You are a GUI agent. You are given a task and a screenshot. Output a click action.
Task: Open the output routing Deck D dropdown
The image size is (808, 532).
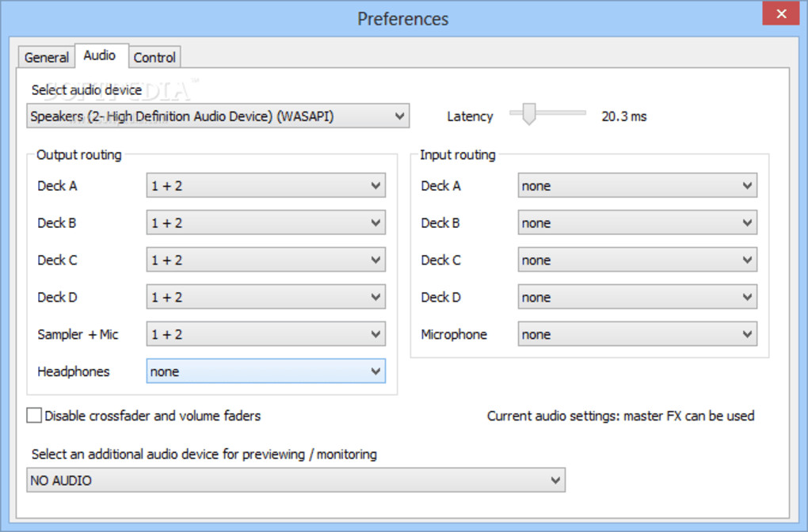266,298
